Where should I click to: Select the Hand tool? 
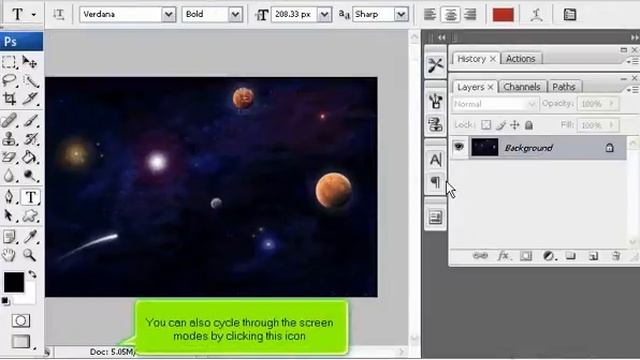9,255
